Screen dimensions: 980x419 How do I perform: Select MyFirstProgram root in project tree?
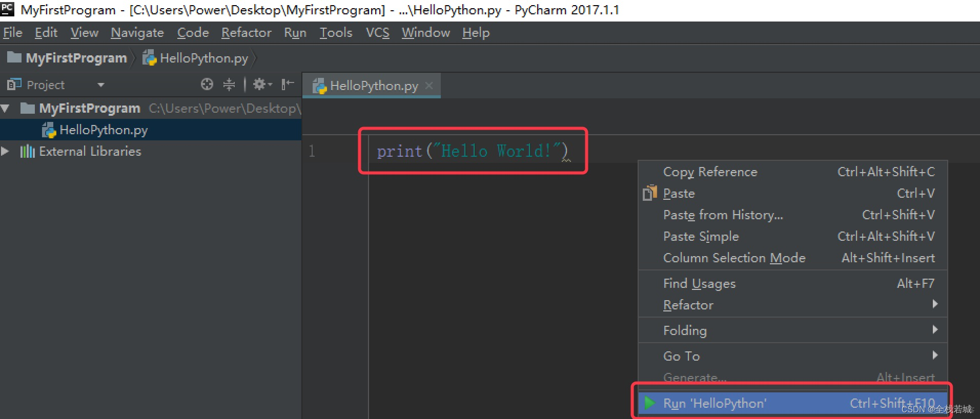click(151, 108)
